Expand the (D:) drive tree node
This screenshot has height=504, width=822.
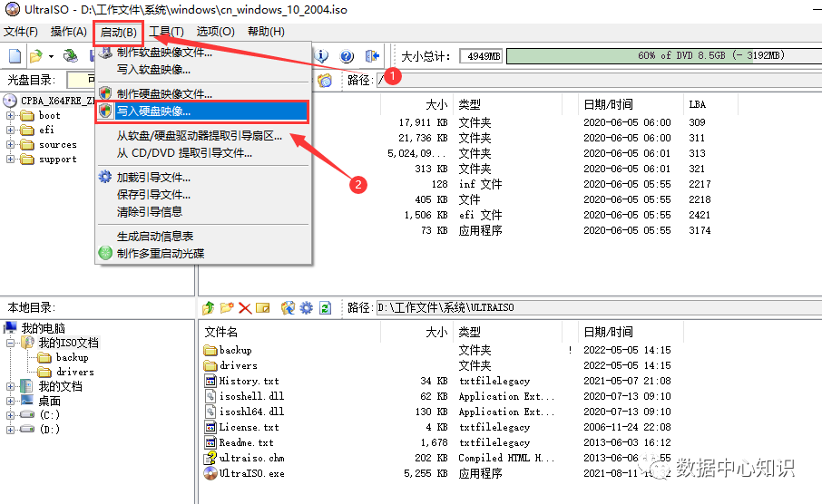[x=10, y=430]
